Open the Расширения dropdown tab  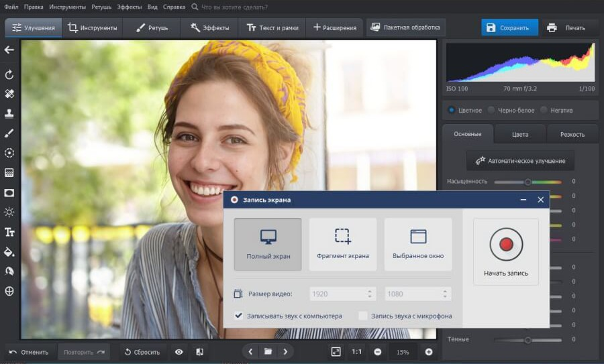[x=334, y=28]
